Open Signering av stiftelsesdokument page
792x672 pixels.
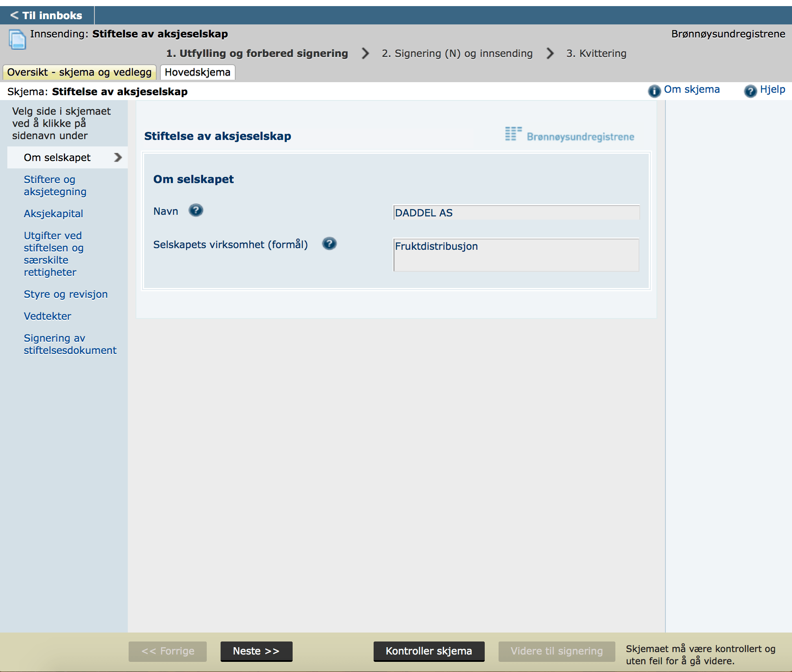tap(70, 344)
